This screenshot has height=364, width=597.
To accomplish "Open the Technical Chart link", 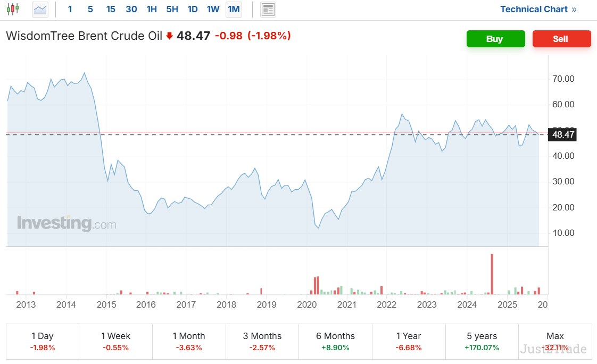I will (x=534, y=9).
